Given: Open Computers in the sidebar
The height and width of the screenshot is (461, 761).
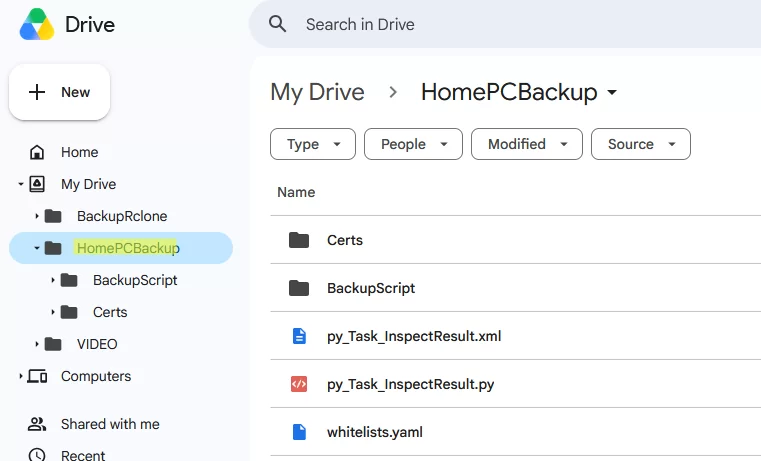Looking at the screenshot, I should (x=96, y=377).
